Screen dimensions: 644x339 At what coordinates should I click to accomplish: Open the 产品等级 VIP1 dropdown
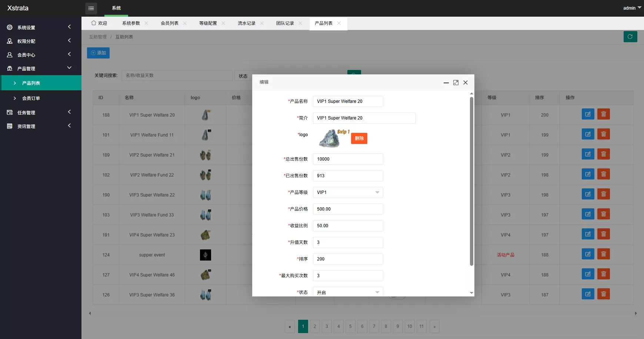click(348, 192)
